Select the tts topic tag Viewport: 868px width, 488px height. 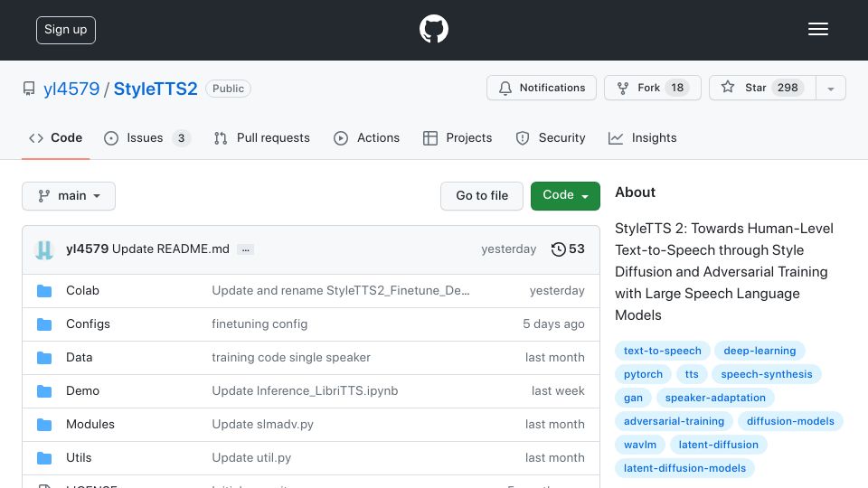(x=692, y=374)
